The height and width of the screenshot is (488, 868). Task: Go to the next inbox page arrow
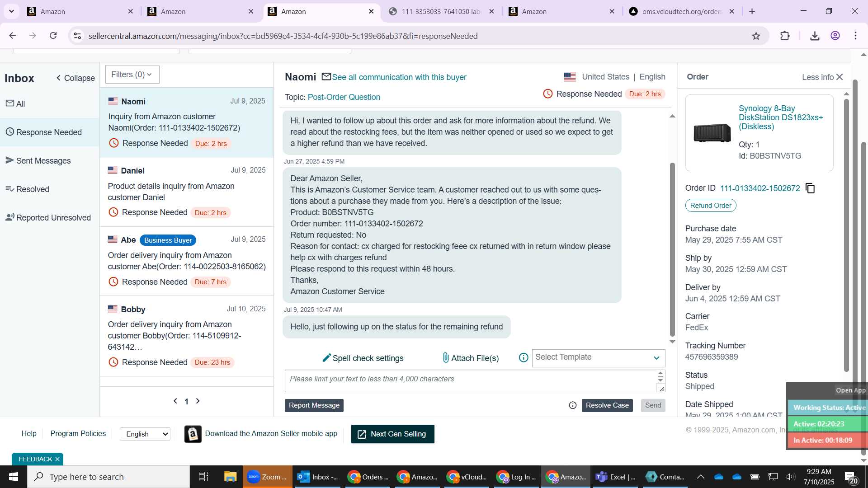point(198,401)
